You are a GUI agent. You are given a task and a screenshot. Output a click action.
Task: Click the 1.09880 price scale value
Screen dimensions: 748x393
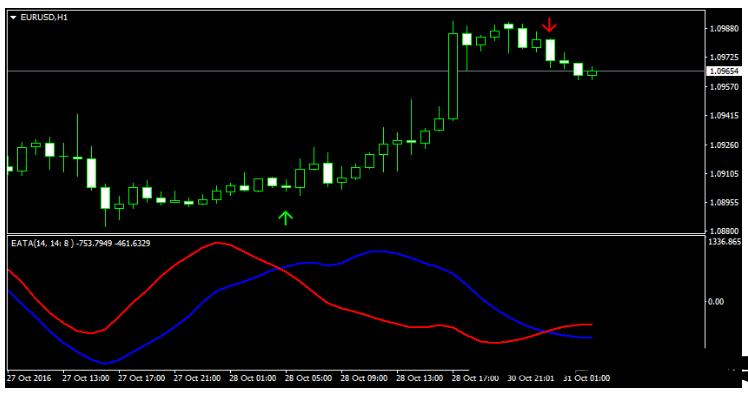pos(724,29)
